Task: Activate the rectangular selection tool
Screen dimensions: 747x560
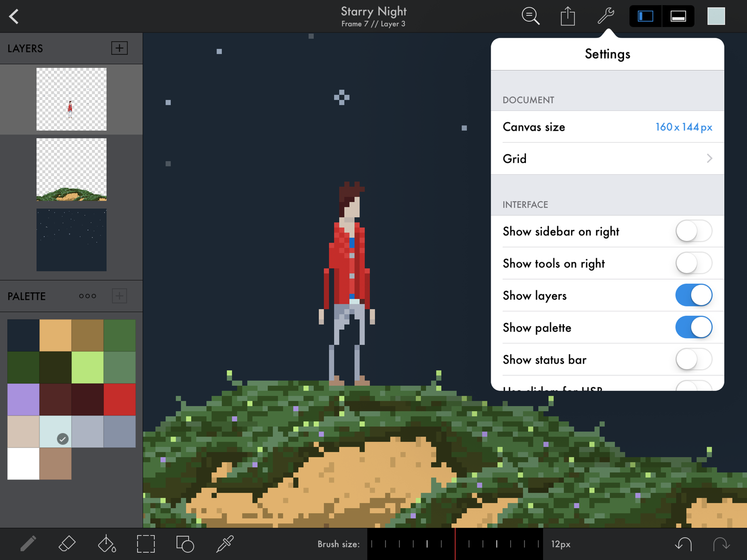Action: [x=146, y=544]
